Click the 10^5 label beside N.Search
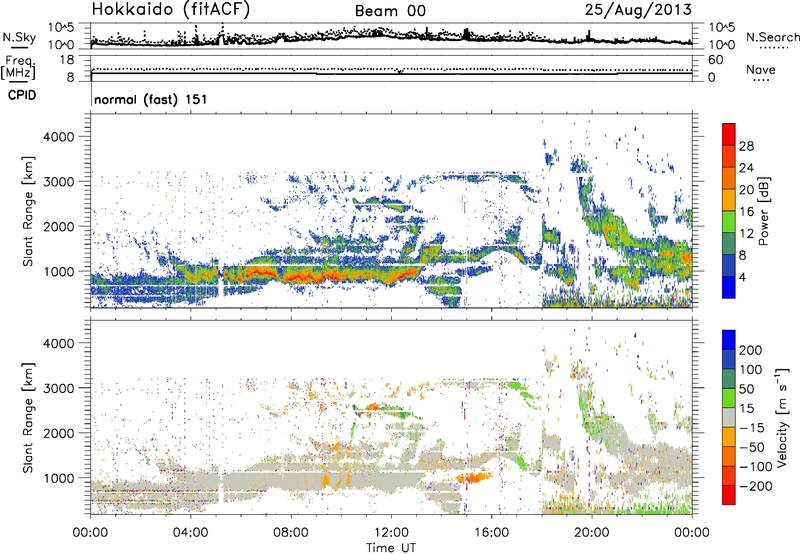Screen dimensions: 800x554 [721, 28]
